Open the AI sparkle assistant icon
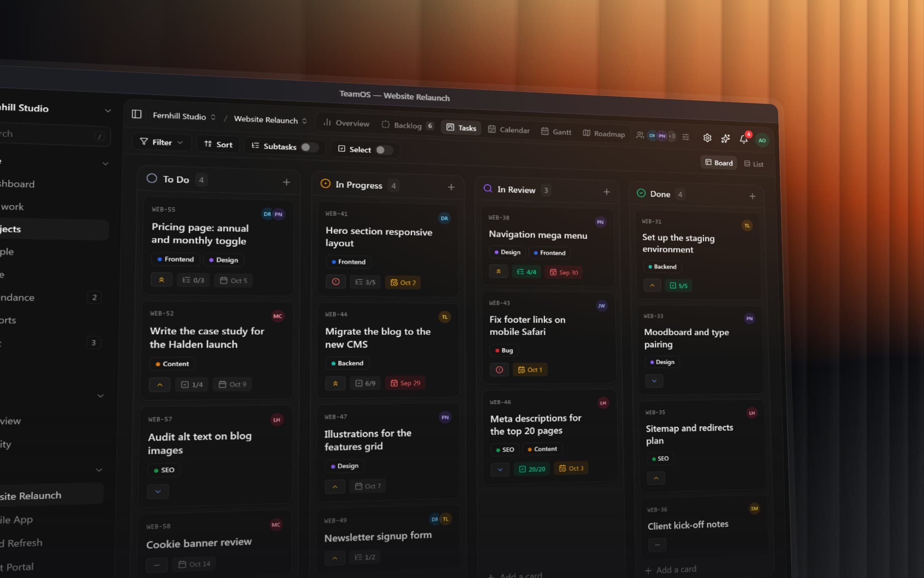 point(725,139)
